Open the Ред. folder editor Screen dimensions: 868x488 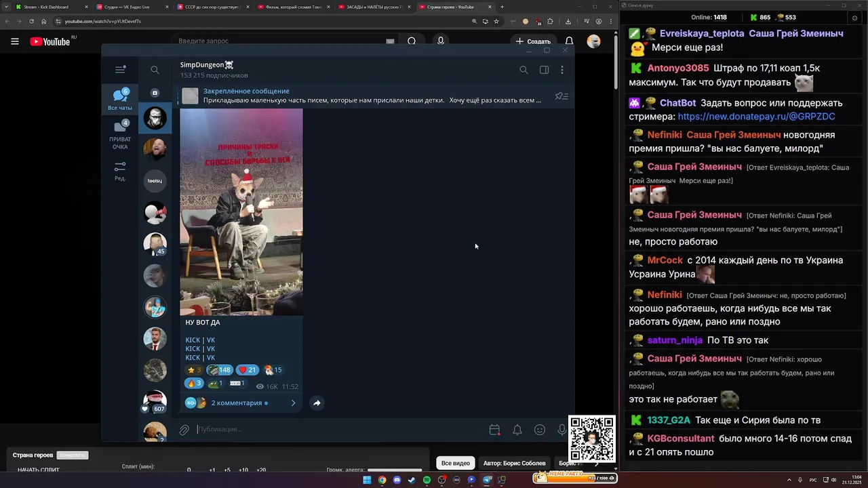tap(120, 171)
